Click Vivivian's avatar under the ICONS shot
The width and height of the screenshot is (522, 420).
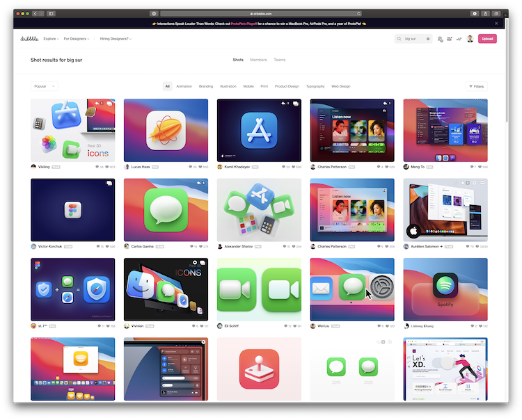(127, 326)
